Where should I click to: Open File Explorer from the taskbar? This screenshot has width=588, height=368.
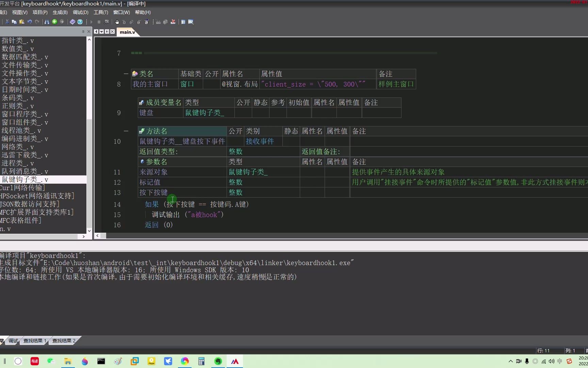pos(68,361)
